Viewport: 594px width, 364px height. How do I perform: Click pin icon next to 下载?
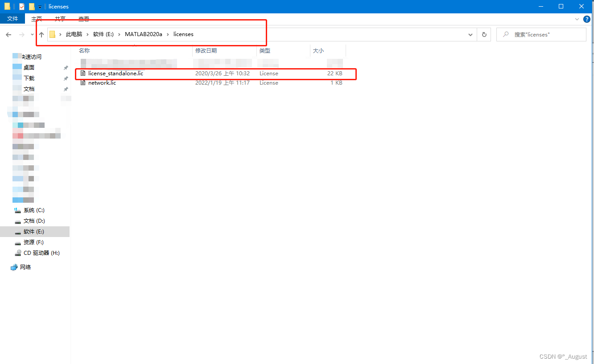coord(66,78)
